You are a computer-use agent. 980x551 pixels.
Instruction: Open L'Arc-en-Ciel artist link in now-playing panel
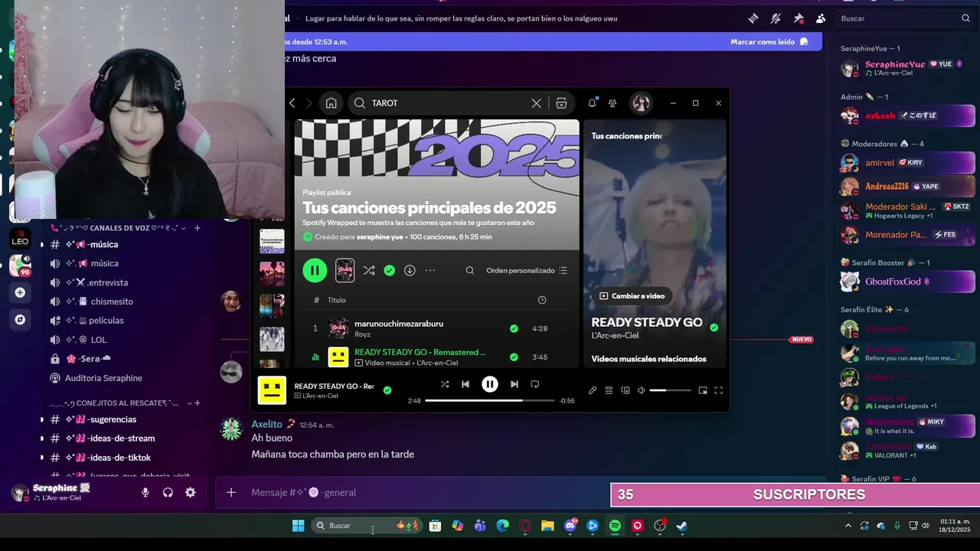coord(615,335)
